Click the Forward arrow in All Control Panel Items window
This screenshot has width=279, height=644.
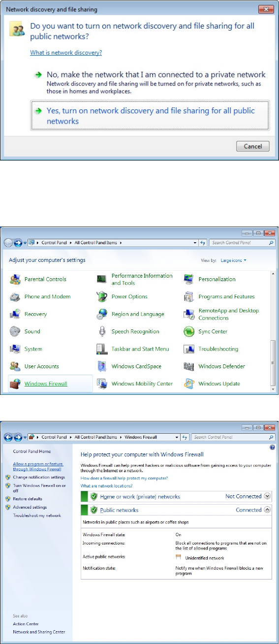click(18, 243)
